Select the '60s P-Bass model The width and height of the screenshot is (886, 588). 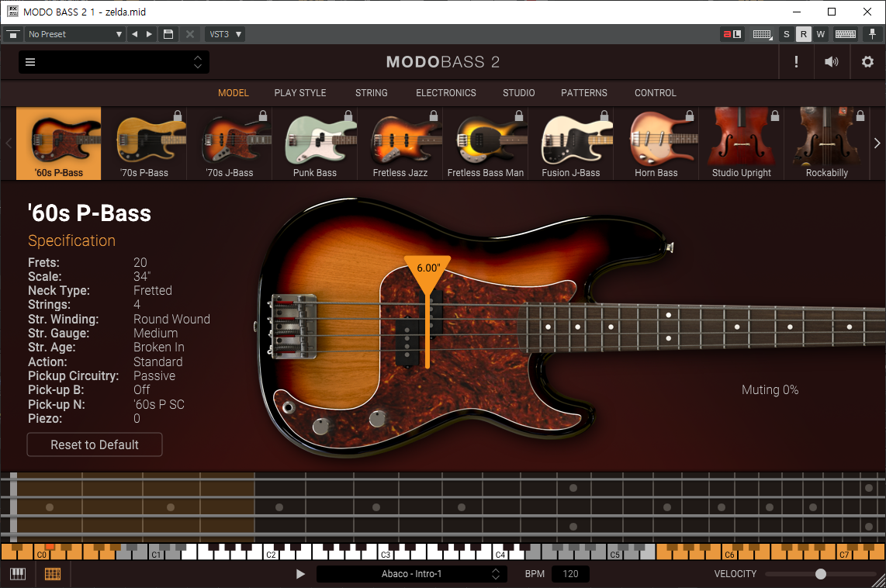click(x=59, y=144)
